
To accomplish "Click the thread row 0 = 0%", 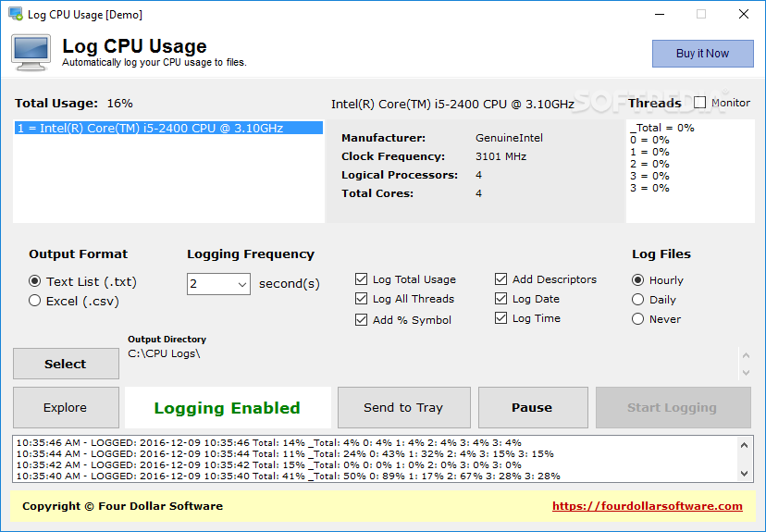I will [649, 141].
